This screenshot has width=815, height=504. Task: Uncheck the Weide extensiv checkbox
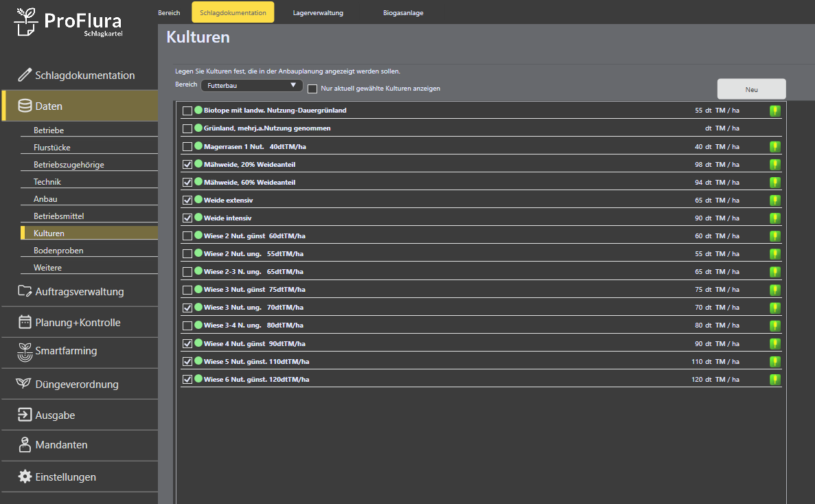(x=187, y=201)
